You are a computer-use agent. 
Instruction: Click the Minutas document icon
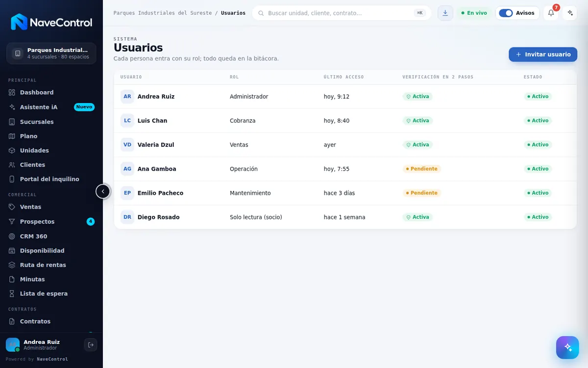pyautogui.click(x=12, y=279)
